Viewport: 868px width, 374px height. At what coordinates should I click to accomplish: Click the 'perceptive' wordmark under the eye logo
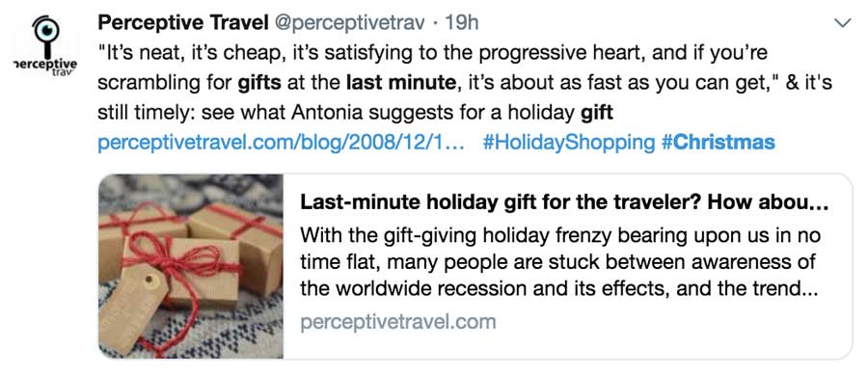point(45,65)
